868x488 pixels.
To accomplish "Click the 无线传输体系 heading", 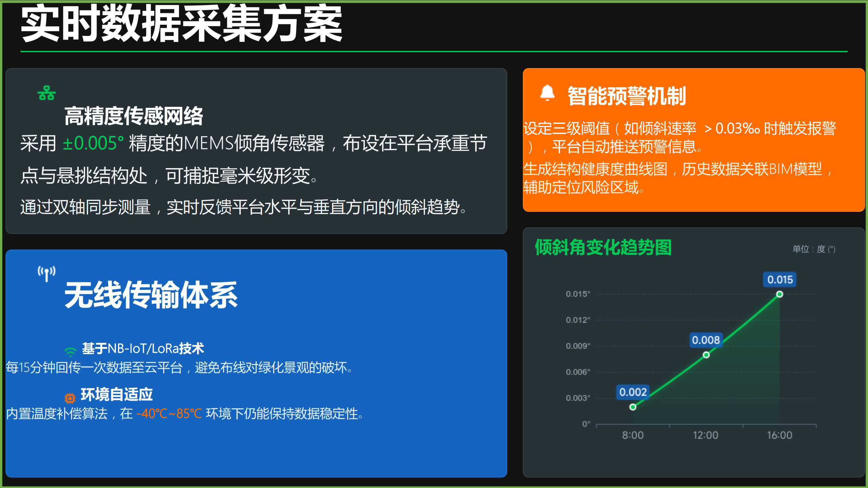I will coord(151,295).
